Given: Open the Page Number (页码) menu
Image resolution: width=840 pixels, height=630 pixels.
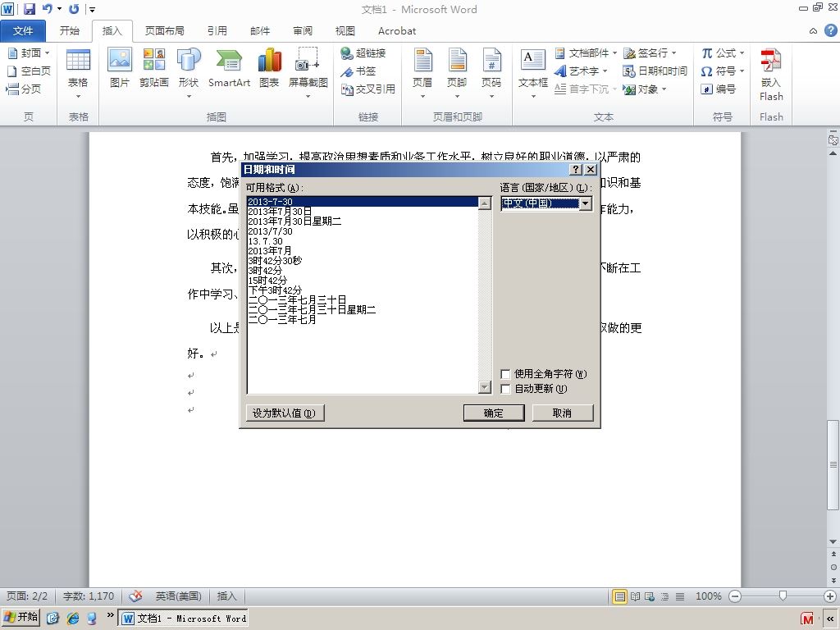Looking at the screenshot, I should coord(491,73).
